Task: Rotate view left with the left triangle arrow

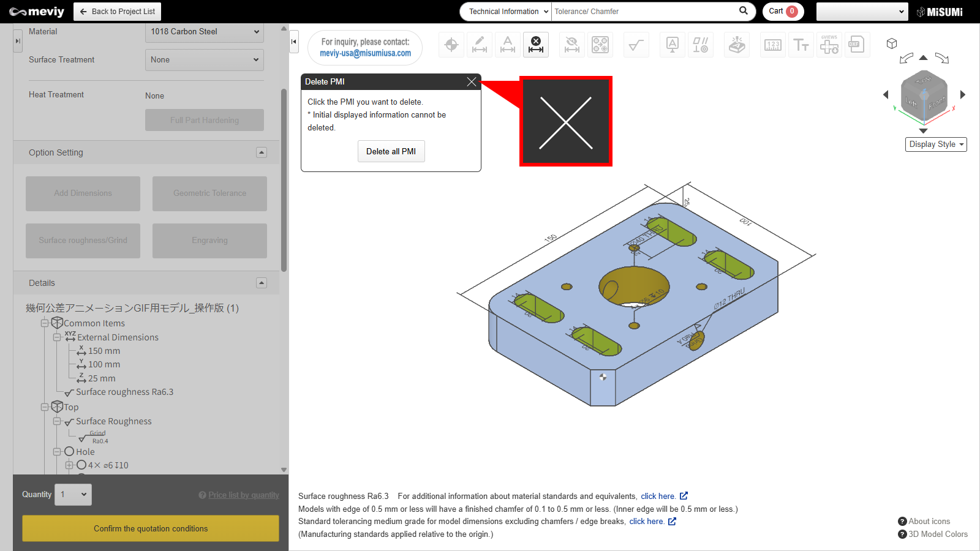Action: pos(886,94)
